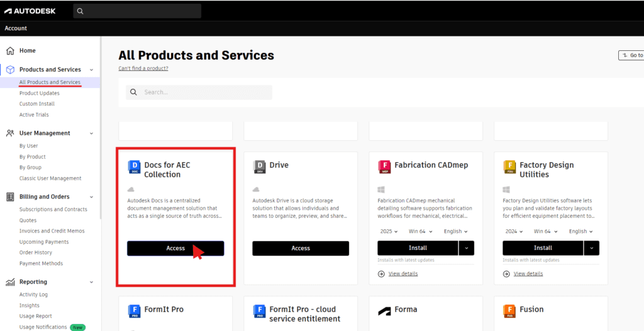Open Install options arrow for Fabrication CADmep
Viewport: 644px width, 331px height.
pyautogui.click(x=467, y=248)
